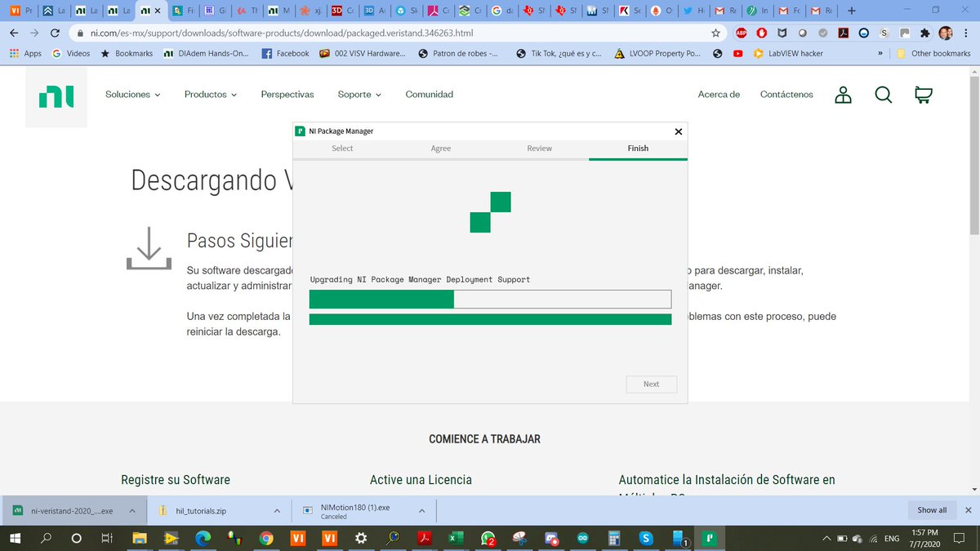This screenshot has width=980, height=551.
Task: Open the Windows Start menu
Action: (15, 539)
